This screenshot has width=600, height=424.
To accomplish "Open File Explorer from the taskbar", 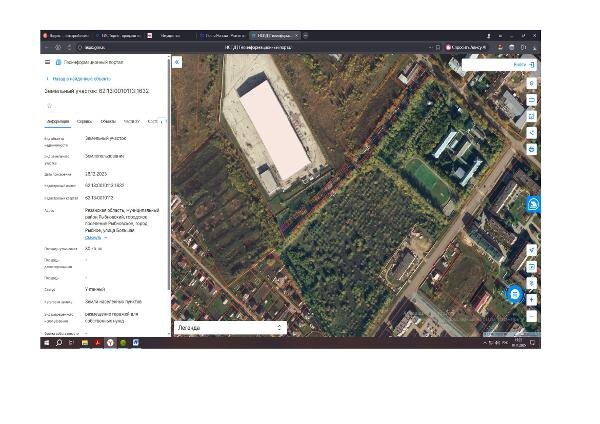I will tap(85, 343).
